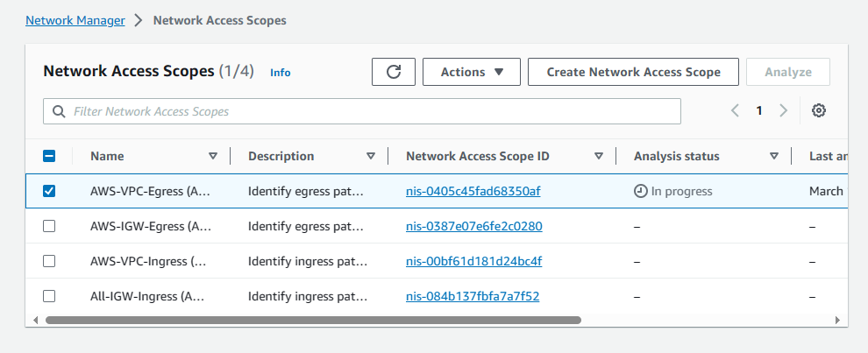The height and width of the screenshot is (353, 868).
Task: Go to previous page arrow
Action: pyautogui.click(x=735, y=111)
